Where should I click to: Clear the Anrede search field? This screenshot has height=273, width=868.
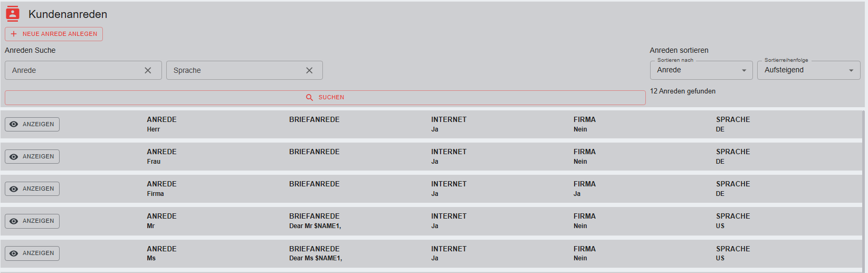(x=148, y=70)
